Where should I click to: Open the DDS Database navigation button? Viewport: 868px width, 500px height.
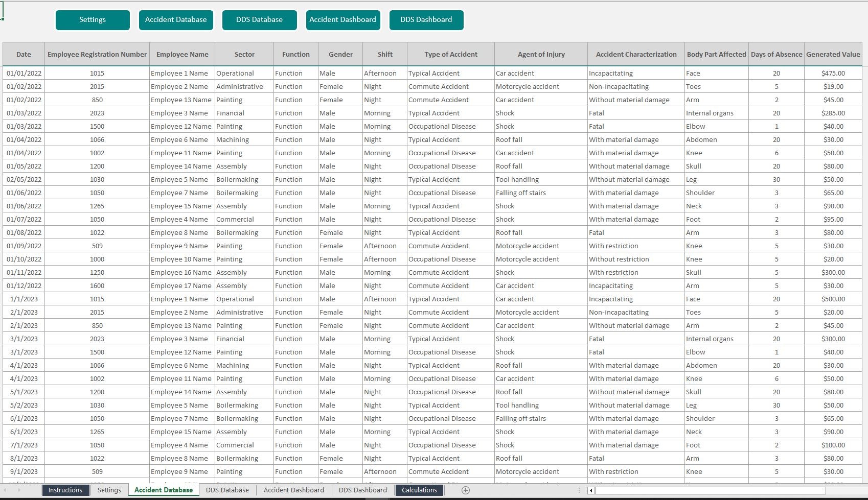(259, 19)
